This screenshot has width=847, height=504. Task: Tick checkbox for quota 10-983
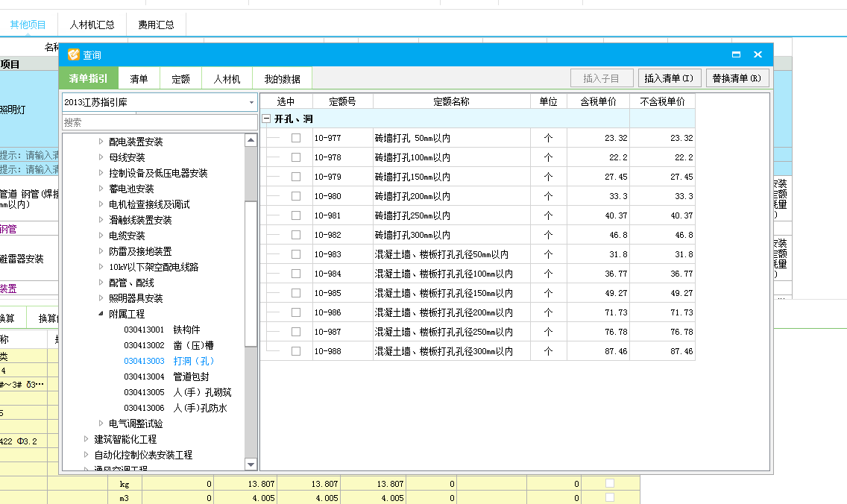click(x=296, y=254)
